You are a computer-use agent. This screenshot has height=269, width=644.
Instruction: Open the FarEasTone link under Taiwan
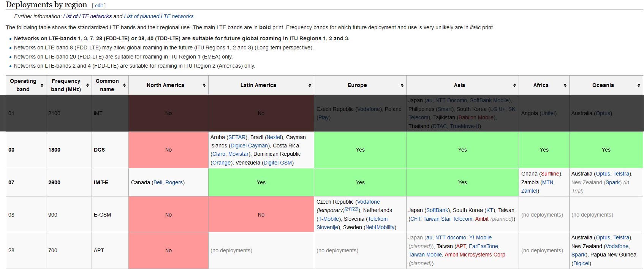point(483,246)
